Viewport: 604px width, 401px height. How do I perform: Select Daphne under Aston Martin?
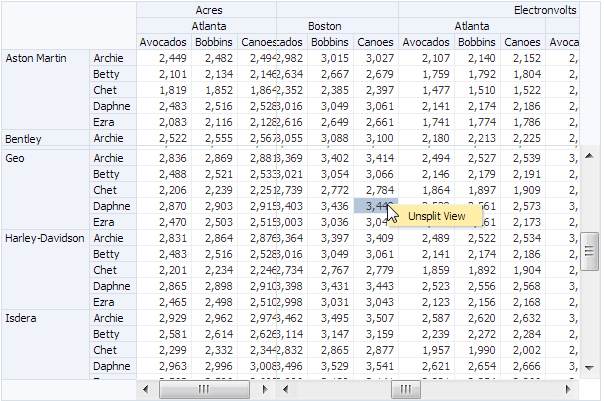(113, 106)
